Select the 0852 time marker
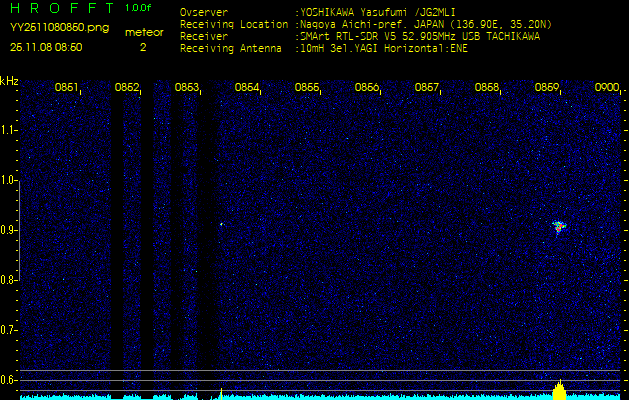629x400 pixels. (x=127, y=88)
